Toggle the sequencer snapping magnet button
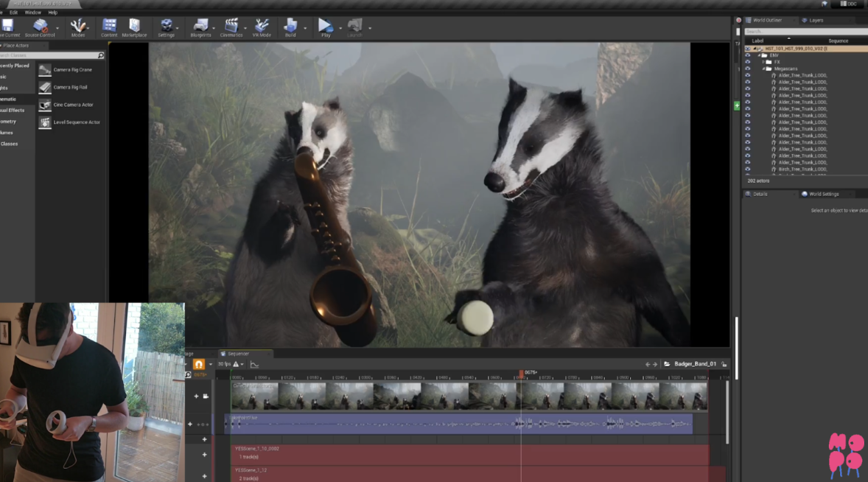The image size is (868, 482). [x=199, y=364]
